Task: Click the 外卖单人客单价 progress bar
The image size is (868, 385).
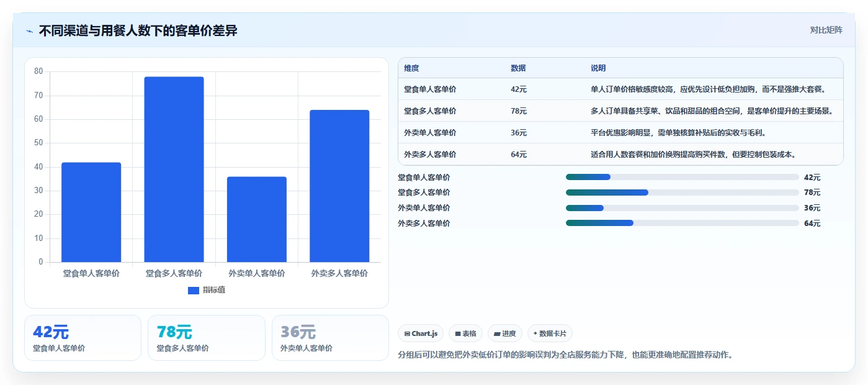Action: [682, 208]
